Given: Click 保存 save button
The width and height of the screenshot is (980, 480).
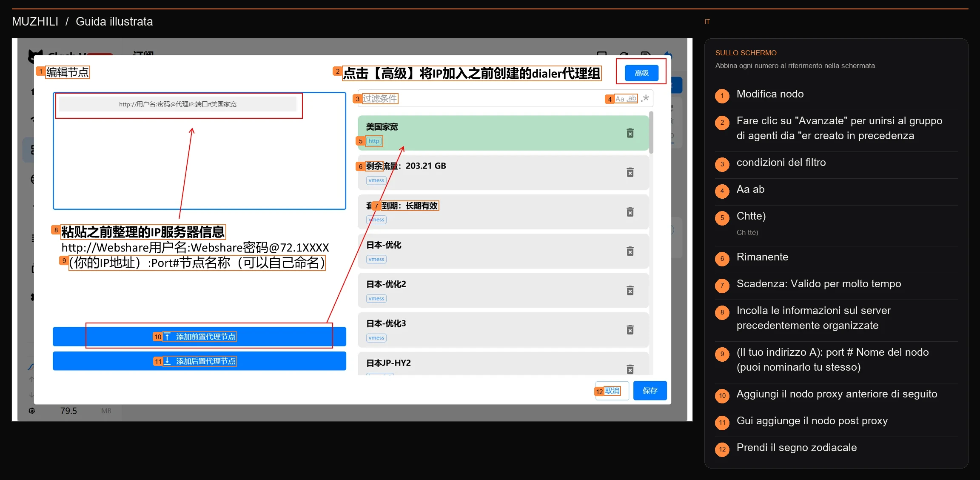Looking at the screenshot, I should [650, 391].
